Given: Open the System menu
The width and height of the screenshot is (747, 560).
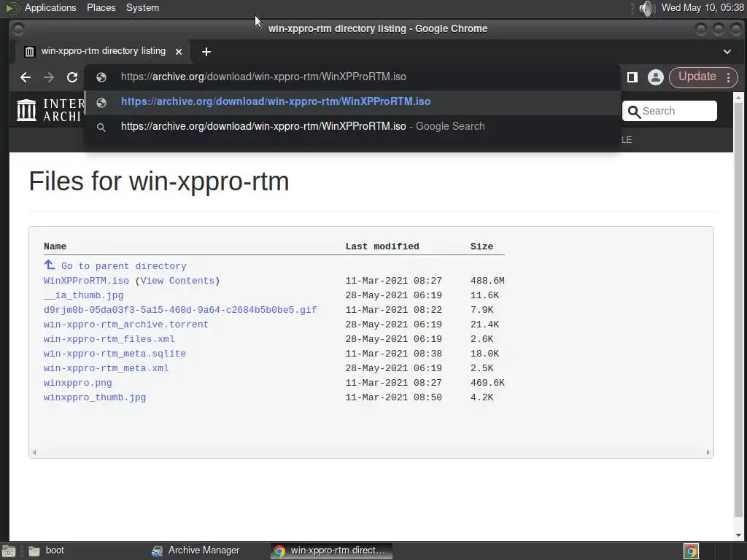Looking at the screenshot, I should pos(142,7).
